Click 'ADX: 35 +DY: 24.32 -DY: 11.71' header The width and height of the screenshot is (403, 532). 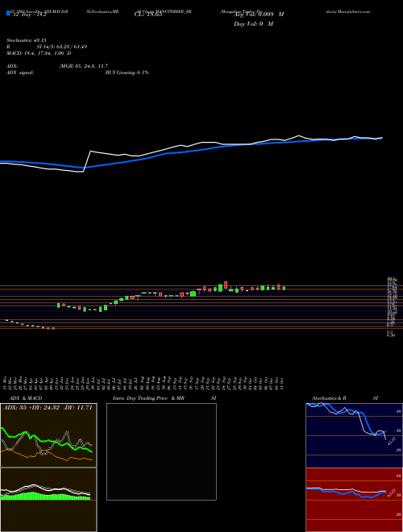[48, 408]
